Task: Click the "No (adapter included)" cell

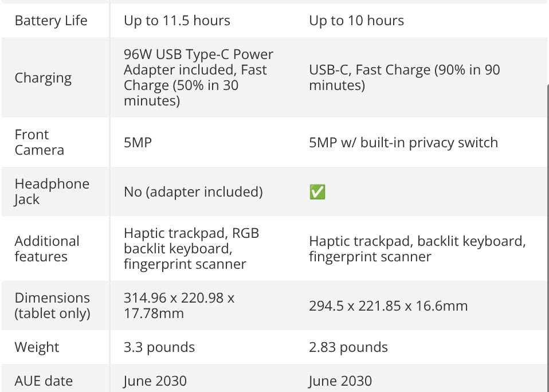Action: coord(193,192)
